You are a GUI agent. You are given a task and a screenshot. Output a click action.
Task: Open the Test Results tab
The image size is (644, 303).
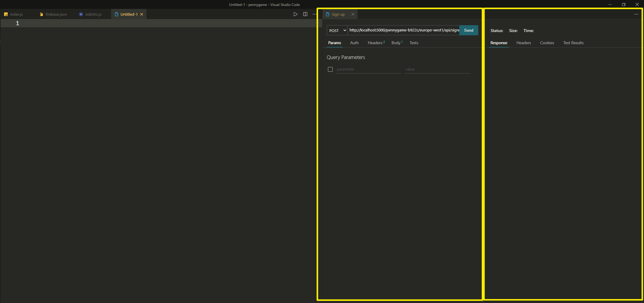tap(573, 43)
